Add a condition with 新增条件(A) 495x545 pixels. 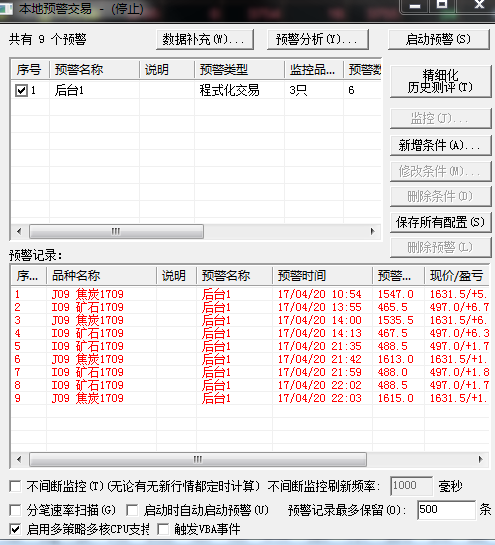coord(440,145)
